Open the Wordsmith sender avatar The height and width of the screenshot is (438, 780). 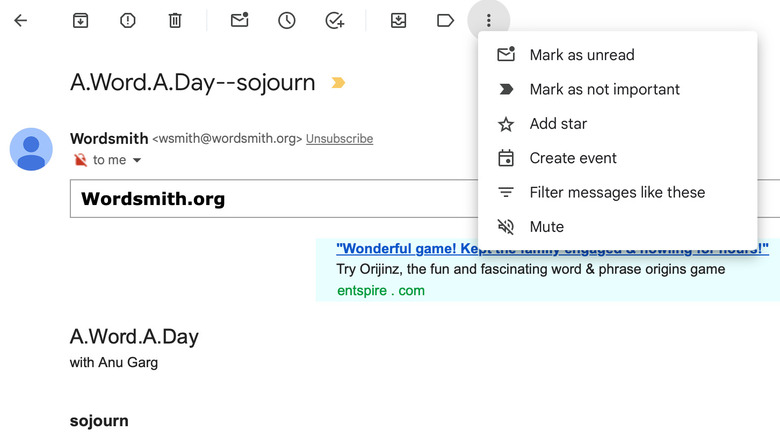[x=31, y=149]
